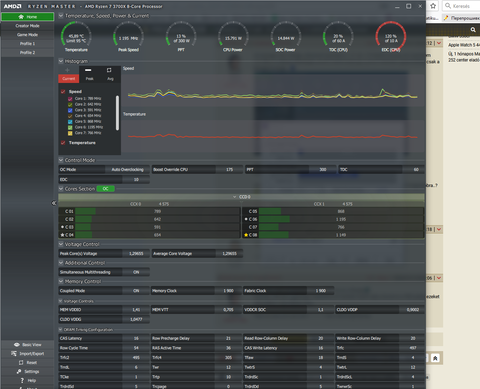Image resolution: width=480 pixels, height=389 pixels.
Task: Click the star icon beside C 04
Action: (x=62, y=235)
